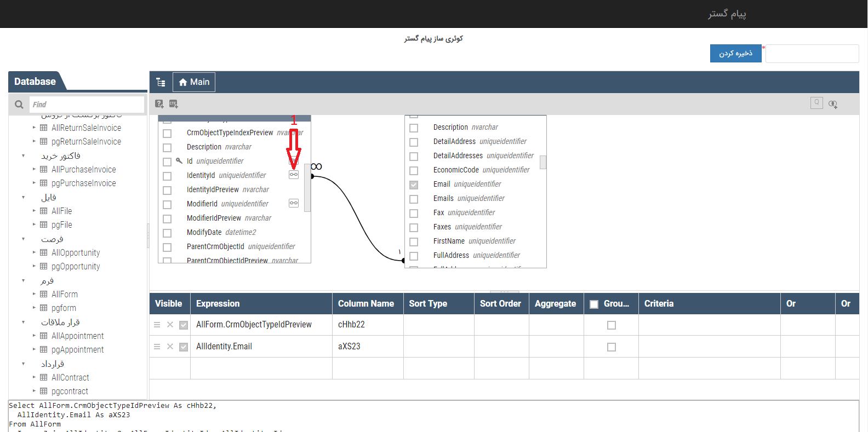Uncheck the Email field in AllIdentity table

click(x=414, y=185)
